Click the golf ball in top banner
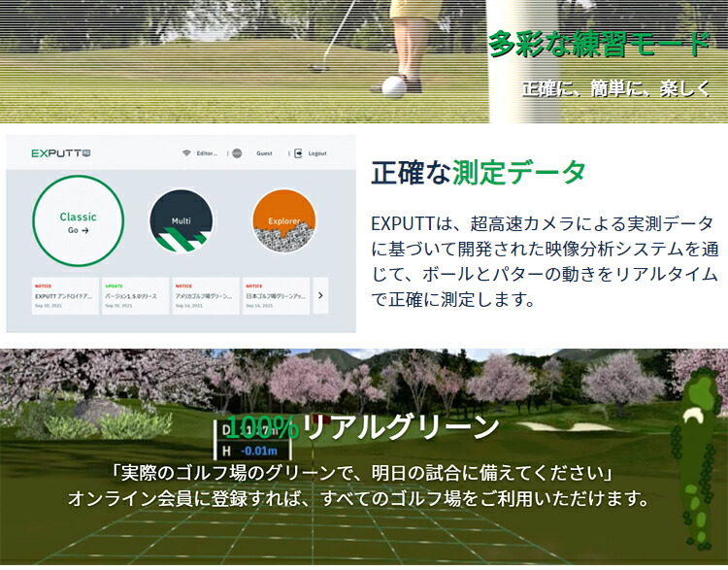The image size is (728, 570). coord(394,86)
